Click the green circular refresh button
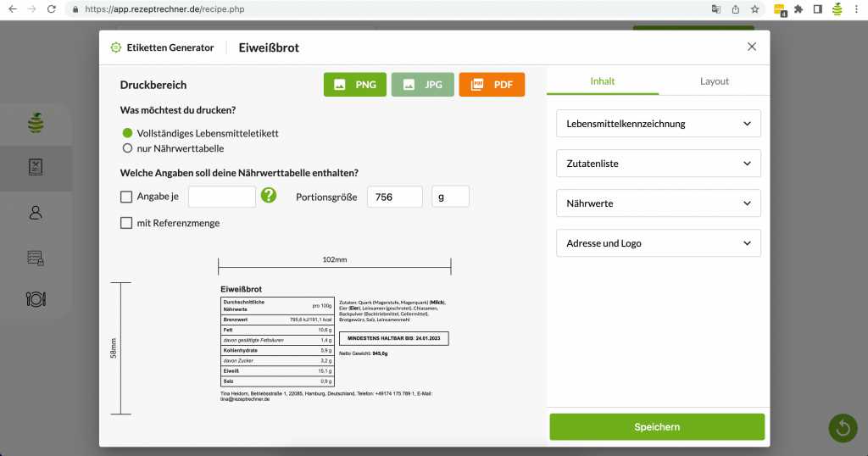Screen dimensions: 868x456 tap(843, 427)
